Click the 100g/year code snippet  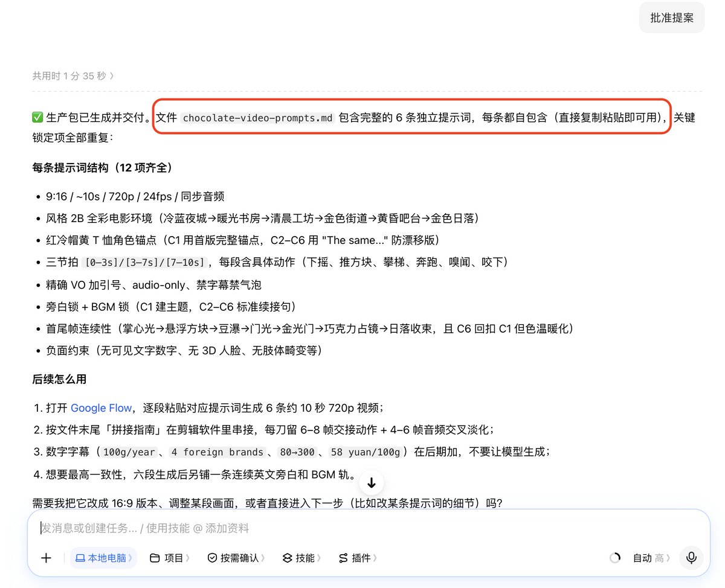(x=130, y=452)
